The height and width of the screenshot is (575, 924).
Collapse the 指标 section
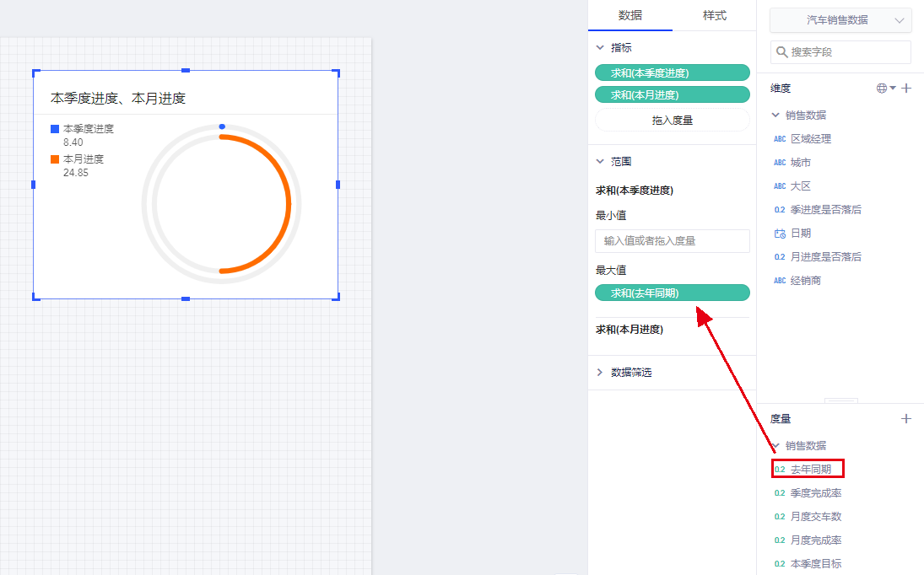coord(600,48)
